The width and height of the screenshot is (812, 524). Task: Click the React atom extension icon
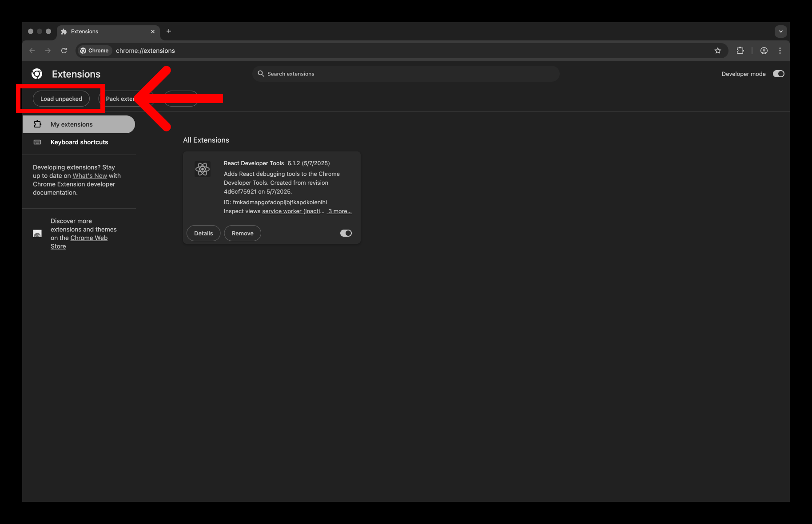pyautogui.click(x=203, y=169)
